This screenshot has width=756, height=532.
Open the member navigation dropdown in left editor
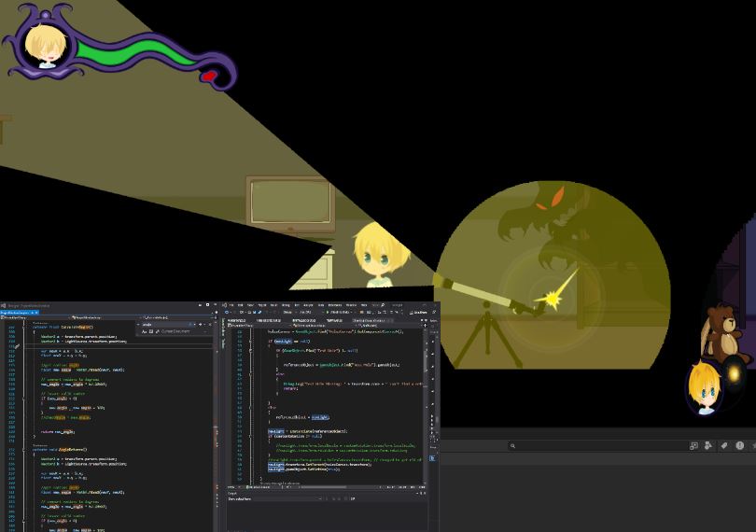pyautogui.click(x=175, y=318)
